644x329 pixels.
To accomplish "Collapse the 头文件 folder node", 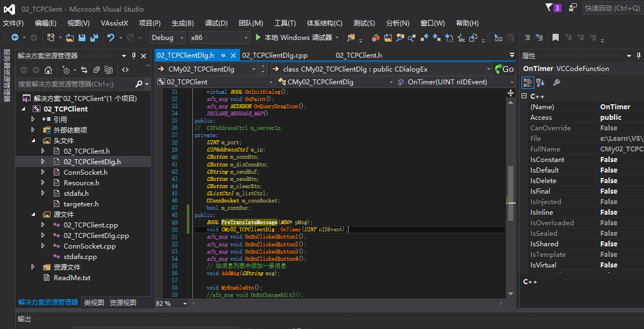I will coord(33,141).
